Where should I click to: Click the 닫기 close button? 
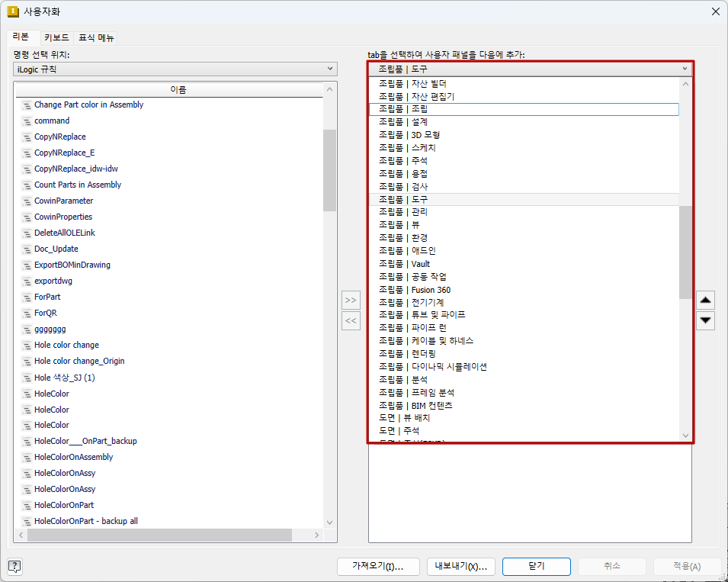click(536, 566)
